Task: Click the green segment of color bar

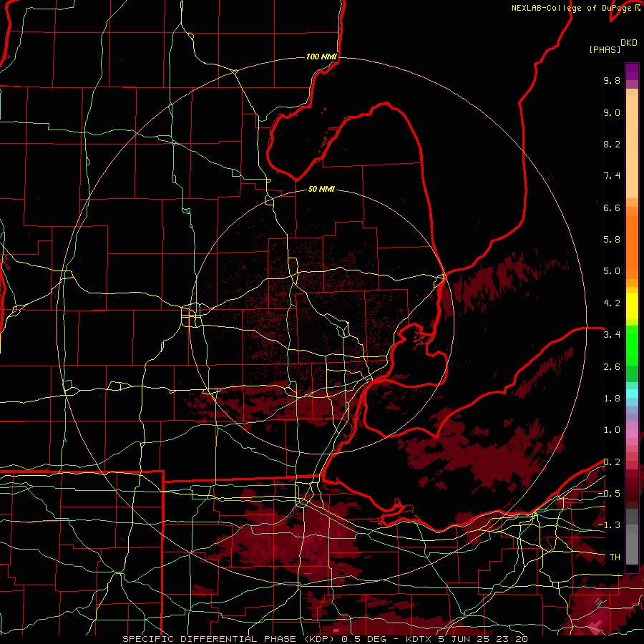Action: pos(632,353)
